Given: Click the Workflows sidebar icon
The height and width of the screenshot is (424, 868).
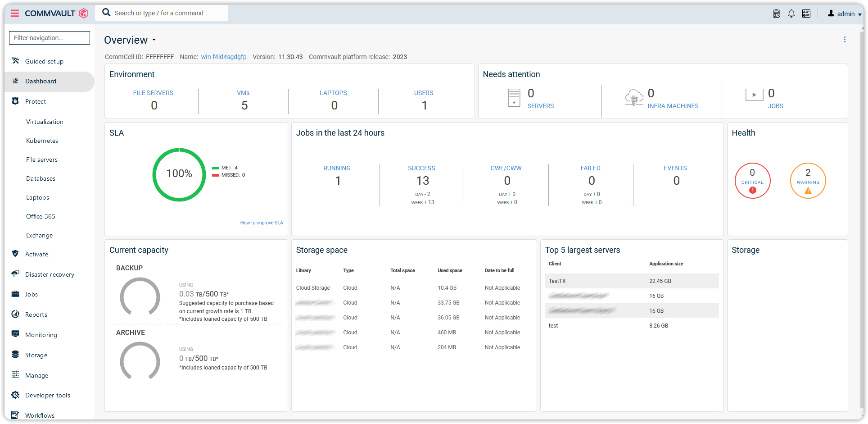Looking at the screenshot, I should tap(15, 415).
